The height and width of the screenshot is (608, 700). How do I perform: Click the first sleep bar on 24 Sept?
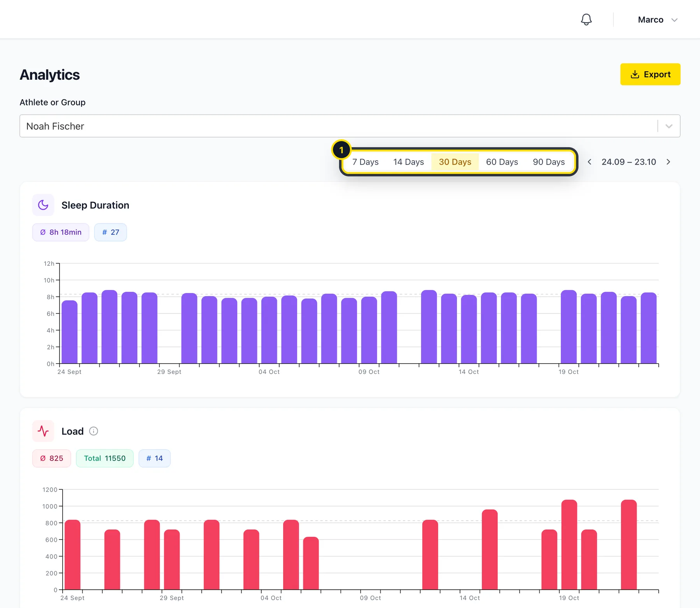70,332
